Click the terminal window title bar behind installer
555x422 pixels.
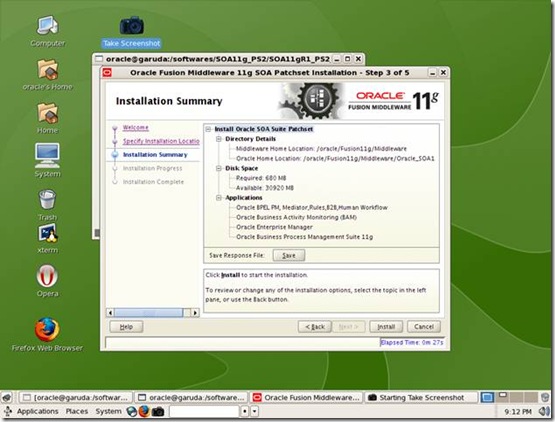click(229, 59)
